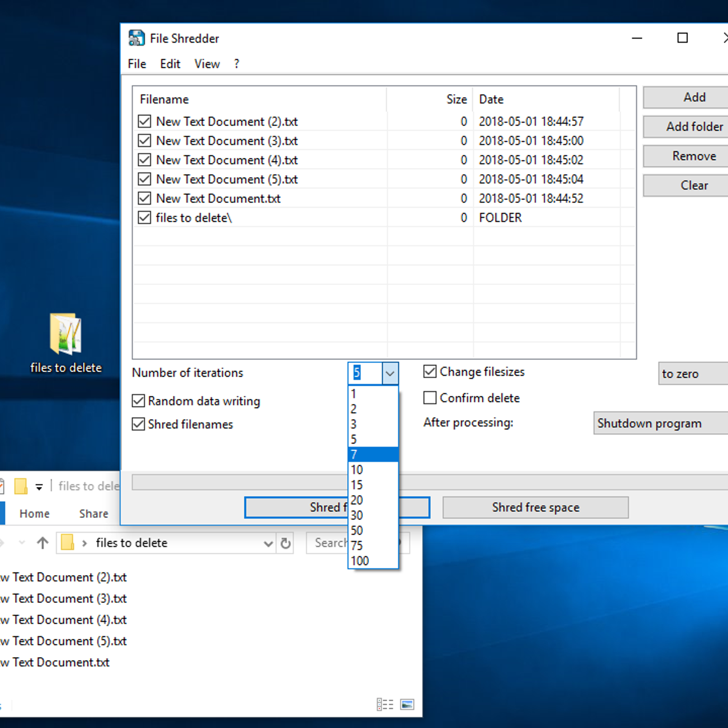The height and width of the screenshot is (728, 728).
Task: Uncheck New Text Document (5).txt in shredder list
Action: click(144, 179)
